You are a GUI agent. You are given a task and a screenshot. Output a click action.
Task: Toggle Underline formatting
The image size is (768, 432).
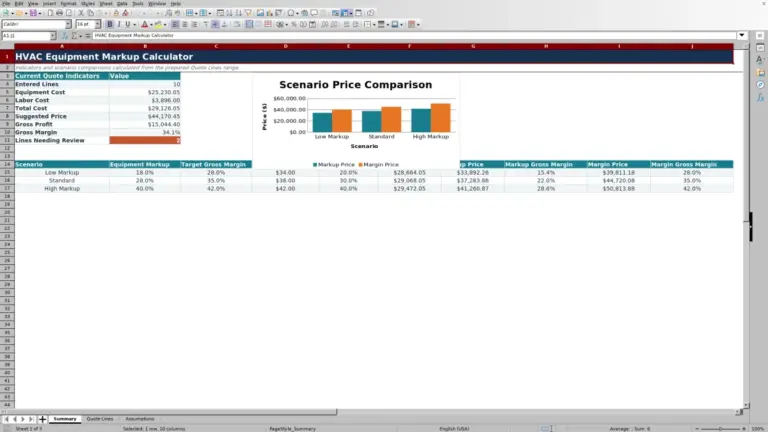[128, 24]
